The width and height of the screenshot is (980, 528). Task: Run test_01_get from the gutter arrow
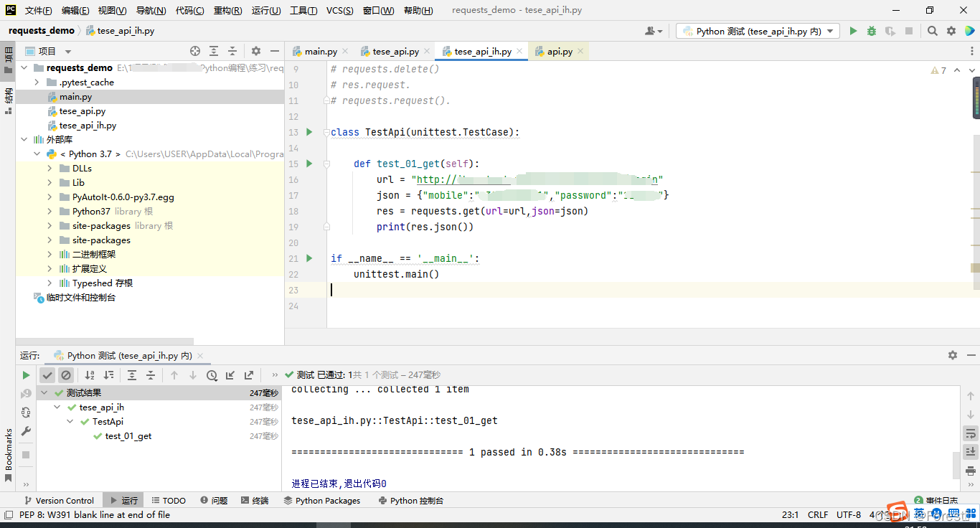pos(309,164)
